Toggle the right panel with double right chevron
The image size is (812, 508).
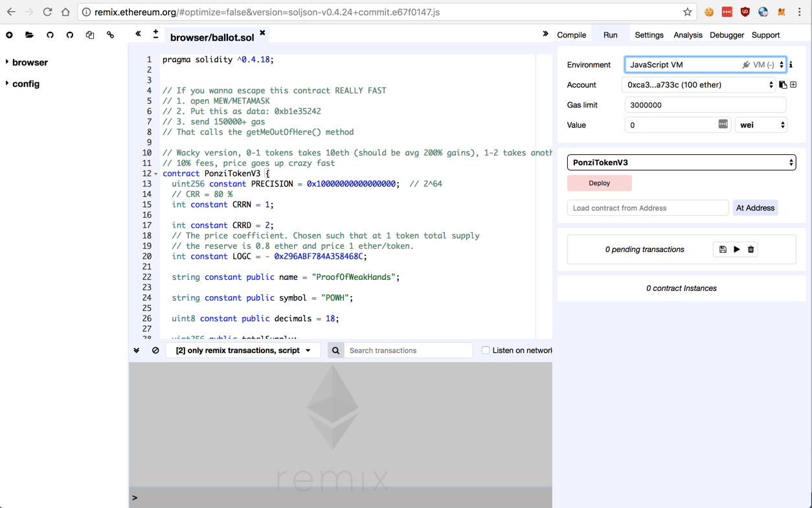pos(545,34)
